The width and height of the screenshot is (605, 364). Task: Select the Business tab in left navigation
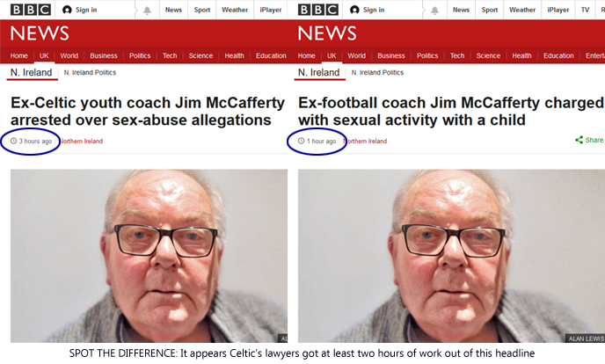104,55
